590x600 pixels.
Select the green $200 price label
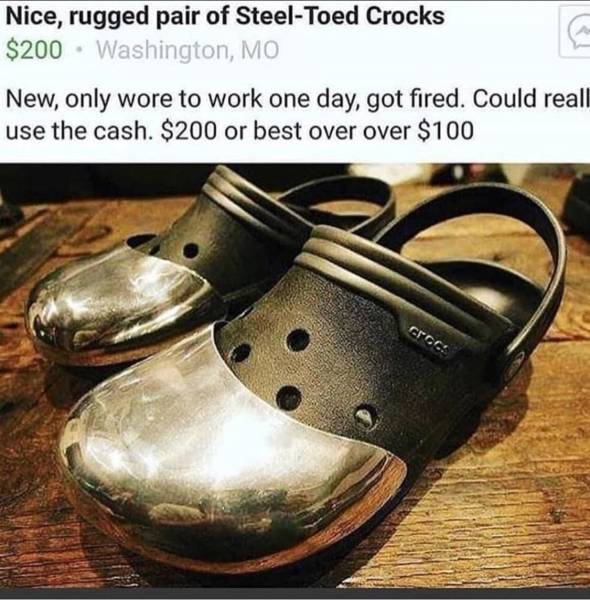[x=34, y=50]
